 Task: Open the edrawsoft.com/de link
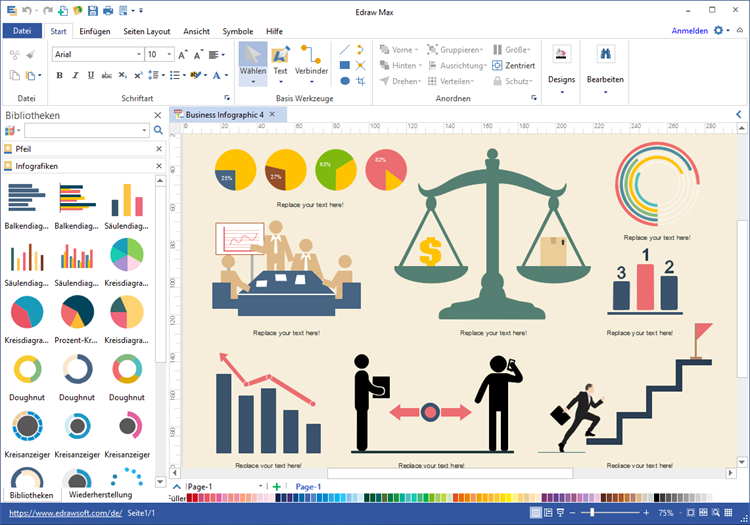click(x=66, y=513)
